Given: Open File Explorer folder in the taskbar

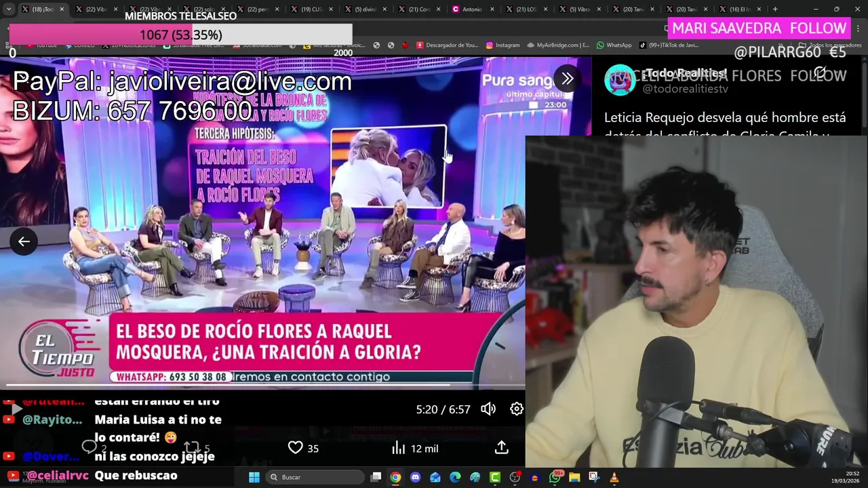Looking at the screenshot, I should click(x=574, y=477).
